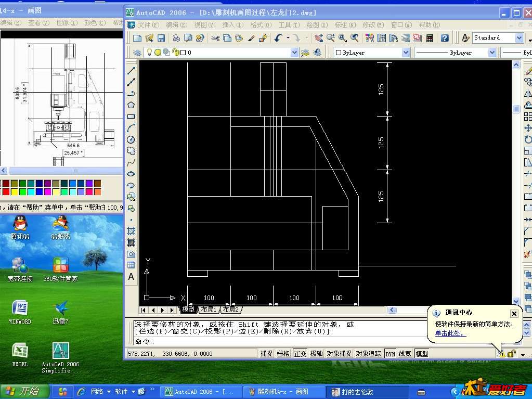This screenshot has width=532, height=399.
Task: Toggle DYN dynamic input
Action: coord(390,354)
